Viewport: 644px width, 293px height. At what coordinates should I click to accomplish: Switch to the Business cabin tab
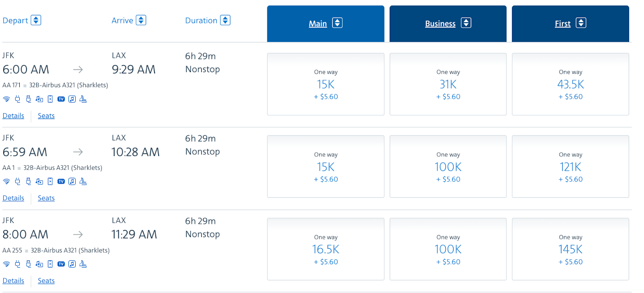pos(448,23)
